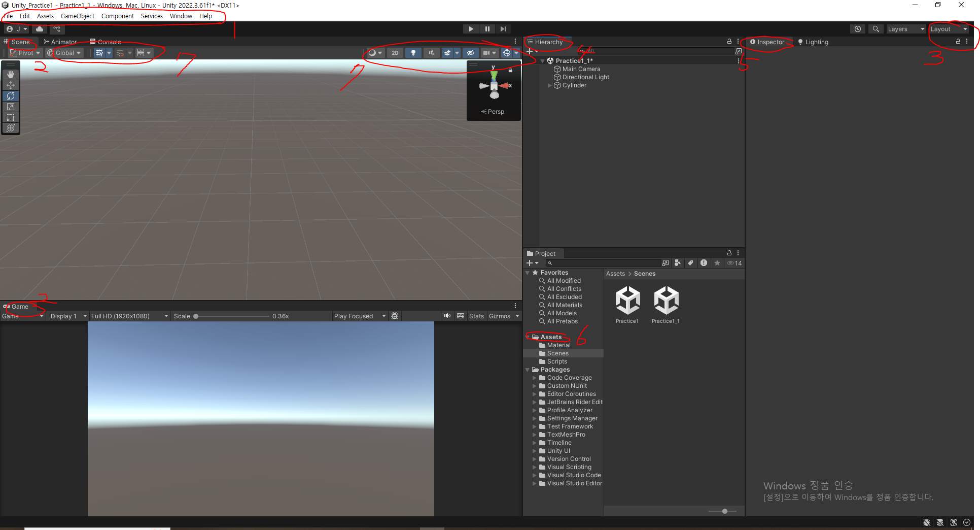Toggle the Stats overlay button
This screenshot has width=980, height=530.
pyautogui.click(x=476, y=316)
